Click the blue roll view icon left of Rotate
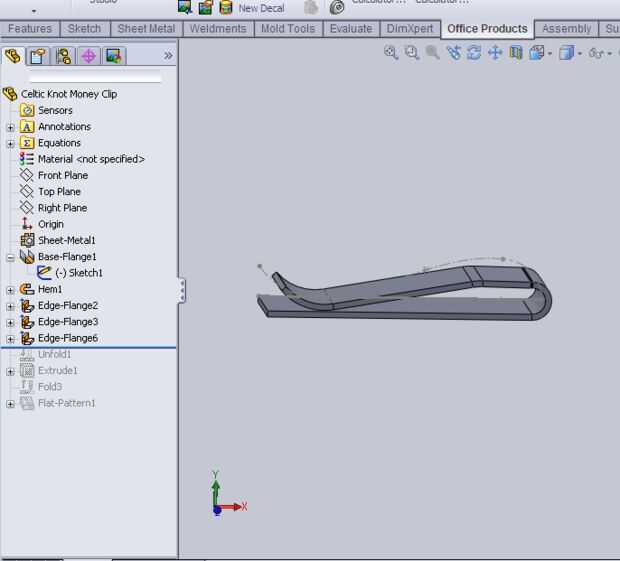The height and width of the screenshot is (561, 620). pos(454,52)
